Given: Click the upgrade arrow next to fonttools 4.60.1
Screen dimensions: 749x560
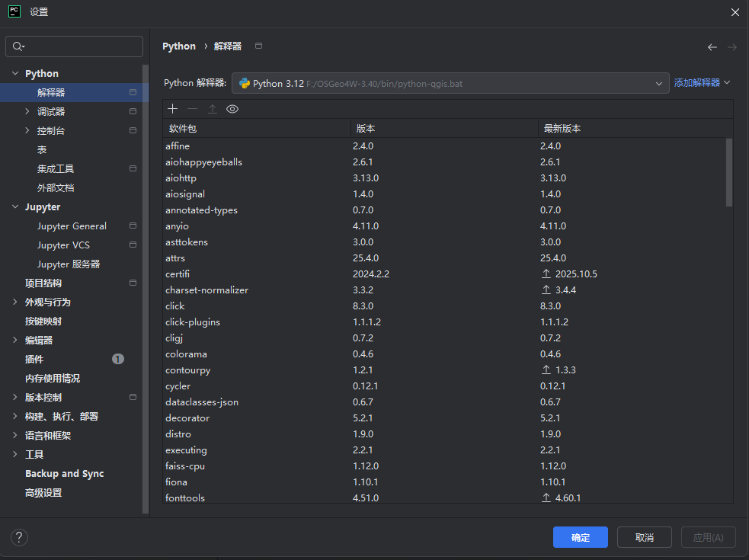Looking at the screenshot, I should 546,498.
